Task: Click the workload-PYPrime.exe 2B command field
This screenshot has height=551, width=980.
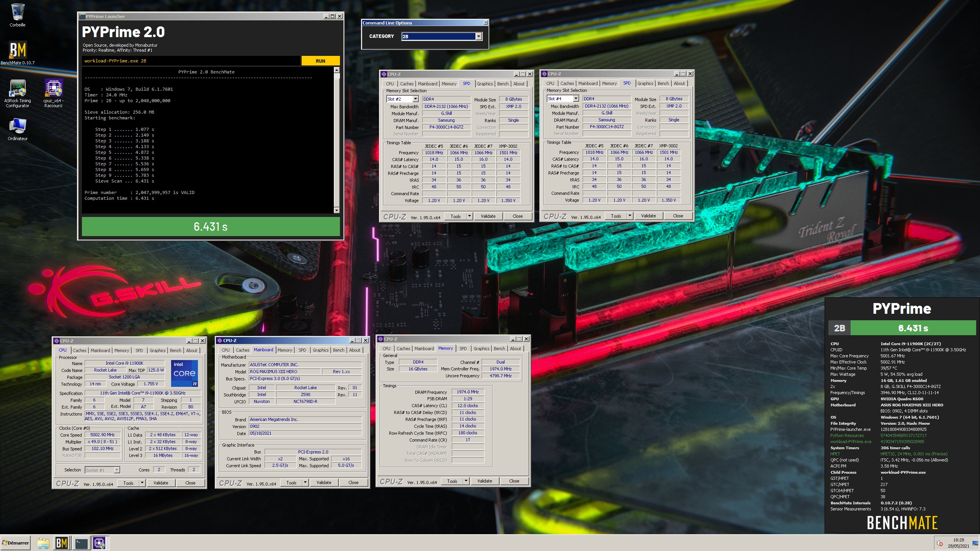Action: point(191,61)
